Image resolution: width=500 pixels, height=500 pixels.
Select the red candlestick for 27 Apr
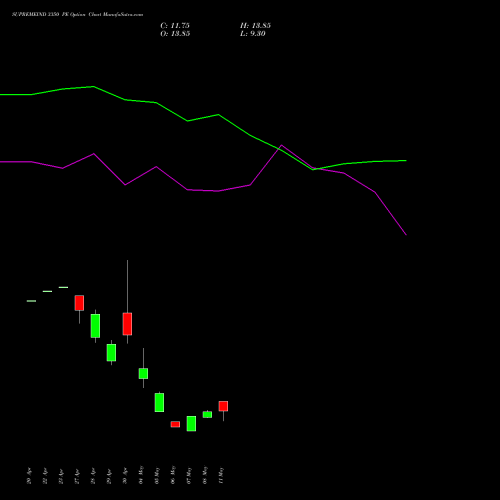(79, 303)
